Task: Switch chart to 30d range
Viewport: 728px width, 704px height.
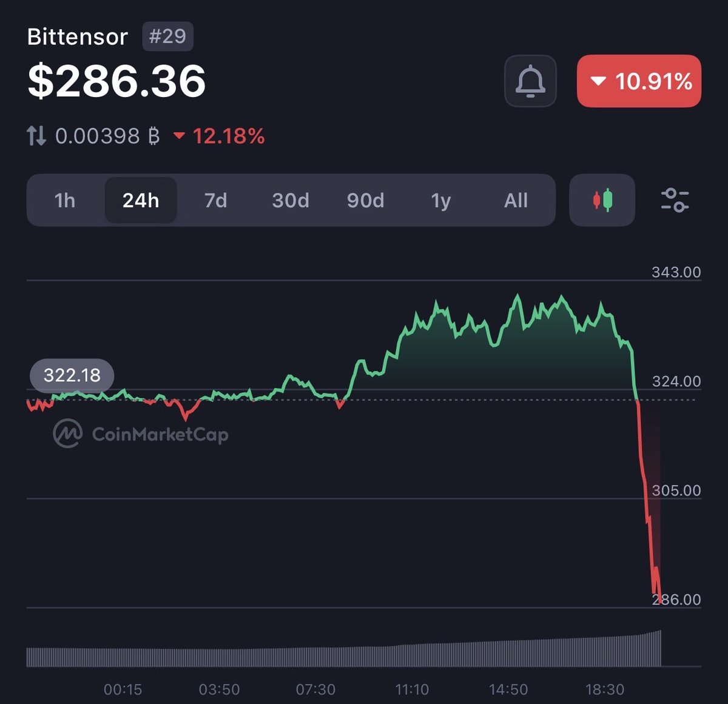Action: [291, 200]
